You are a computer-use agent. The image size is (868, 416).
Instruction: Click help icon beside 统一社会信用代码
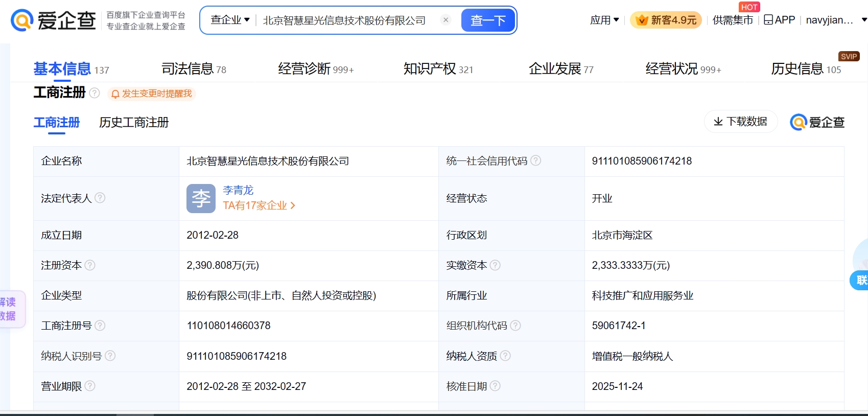(x=535, y=160)
